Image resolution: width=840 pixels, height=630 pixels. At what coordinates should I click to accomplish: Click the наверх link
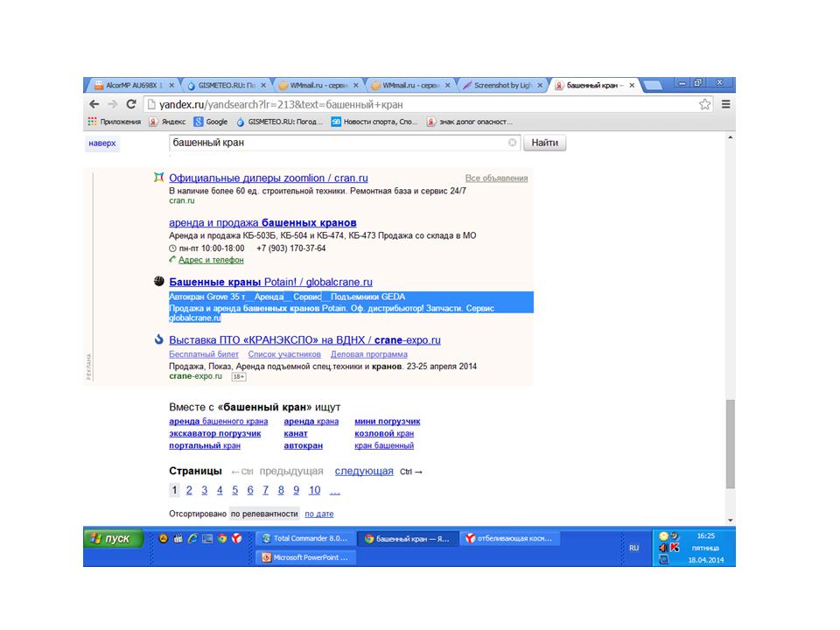coord(101,143)
